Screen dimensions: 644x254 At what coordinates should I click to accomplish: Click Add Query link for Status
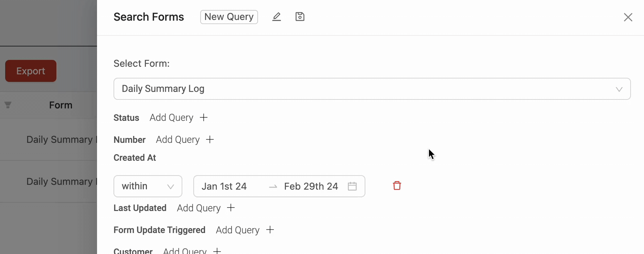coord(171,118)
